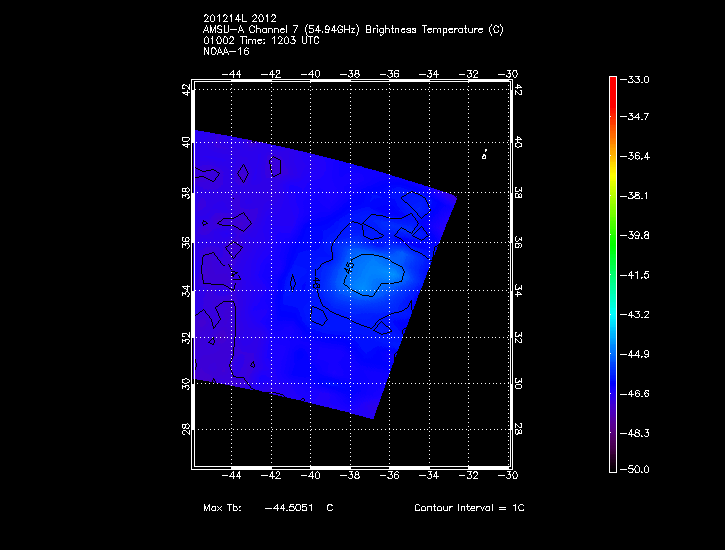Click the 'Contour Interval = 1C' text
The width and height of the screenshot is (725, 550).
point(469,508)
